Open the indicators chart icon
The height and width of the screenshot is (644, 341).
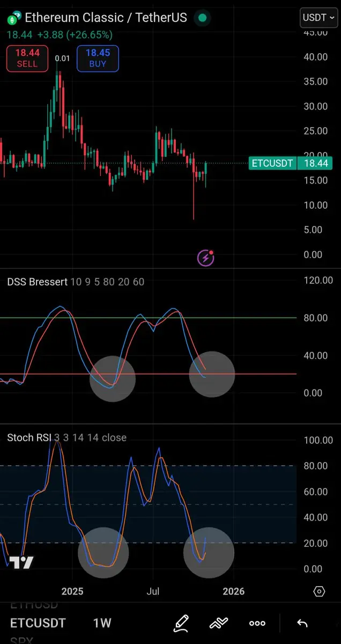tap(219, 623)
